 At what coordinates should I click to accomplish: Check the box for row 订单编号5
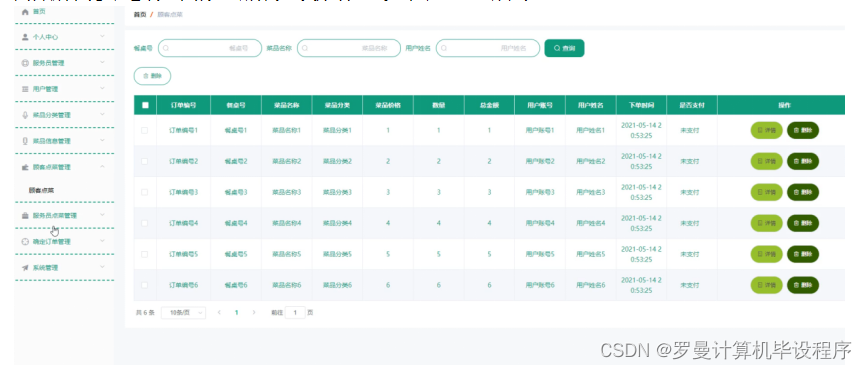[x=145, y=254]
